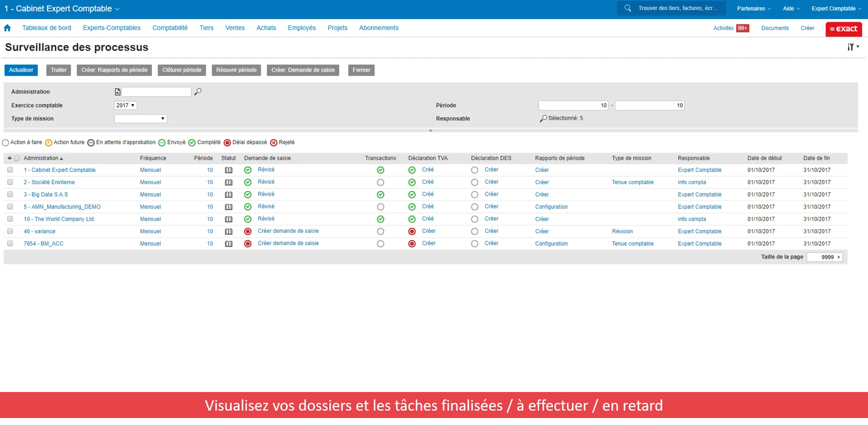868x425 pixels.
Task: Click red overdue icon for 46 - variance demande
Action: tap(248, 231)
